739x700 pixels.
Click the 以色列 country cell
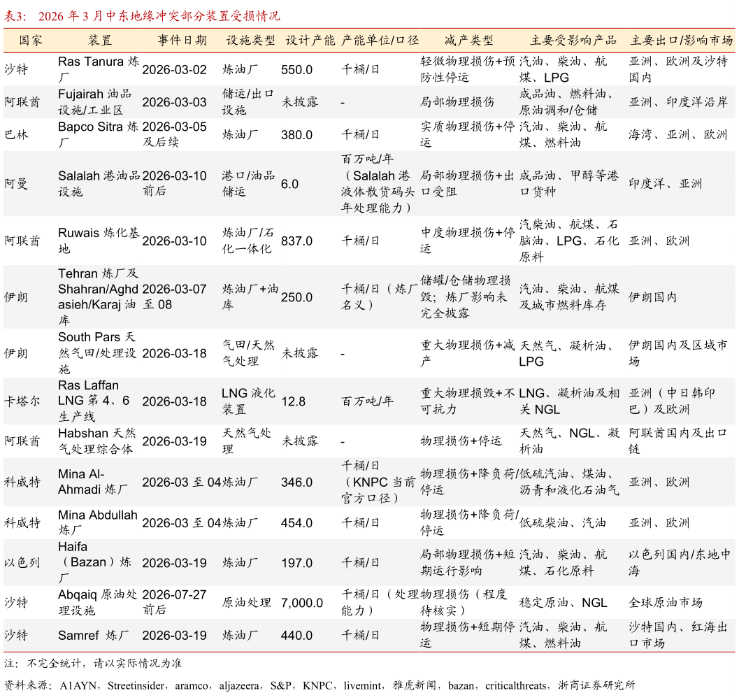(x=22, y=563)
